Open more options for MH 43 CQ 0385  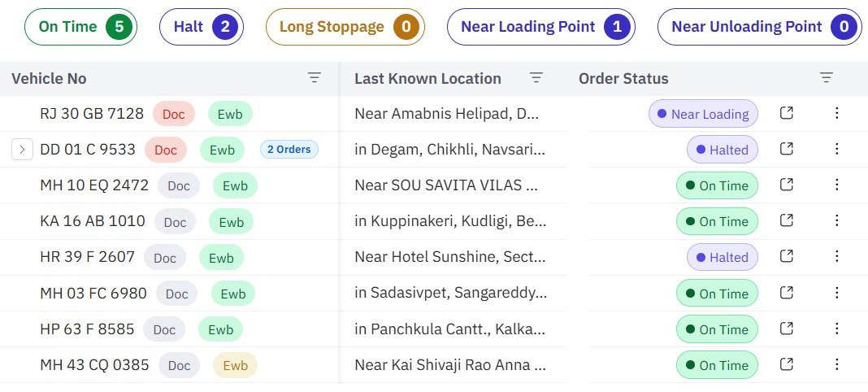click(836, 364)
